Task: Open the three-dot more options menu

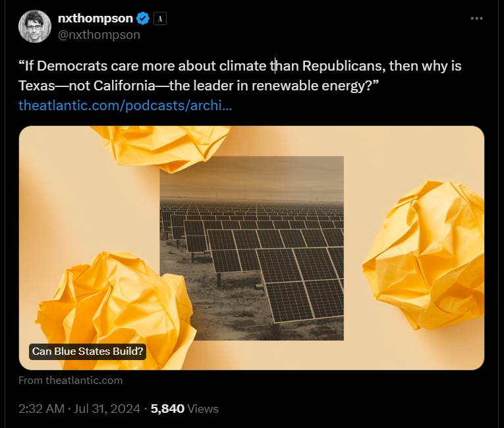Action: click(x=477, y=18)
